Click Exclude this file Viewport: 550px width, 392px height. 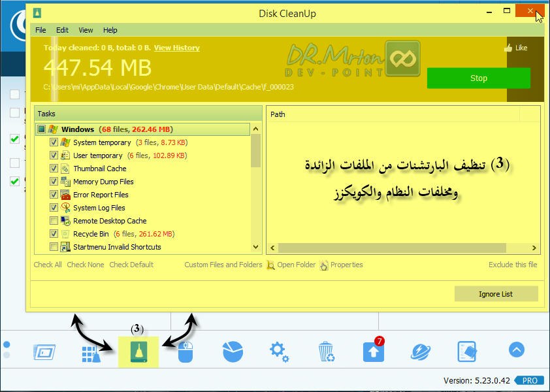pos(513,265)
